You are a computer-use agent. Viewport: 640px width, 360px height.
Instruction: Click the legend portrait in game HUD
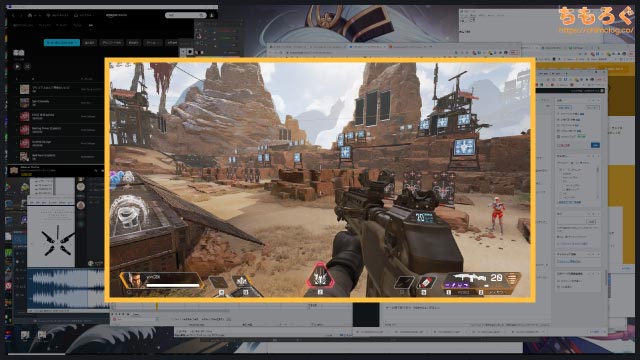[135, 280]
